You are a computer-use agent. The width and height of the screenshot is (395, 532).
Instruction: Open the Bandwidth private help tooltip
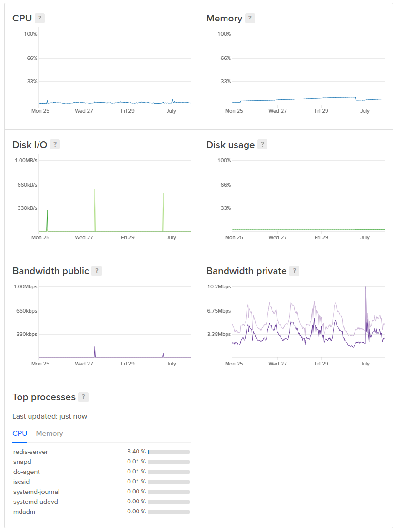295,271
